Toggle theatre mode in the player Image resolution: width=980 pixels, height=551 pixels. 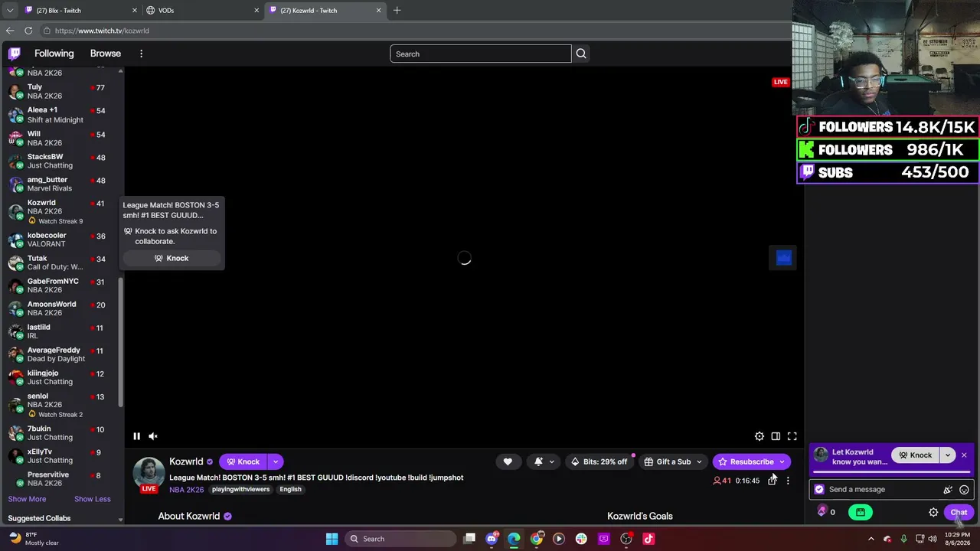(776, 436)
